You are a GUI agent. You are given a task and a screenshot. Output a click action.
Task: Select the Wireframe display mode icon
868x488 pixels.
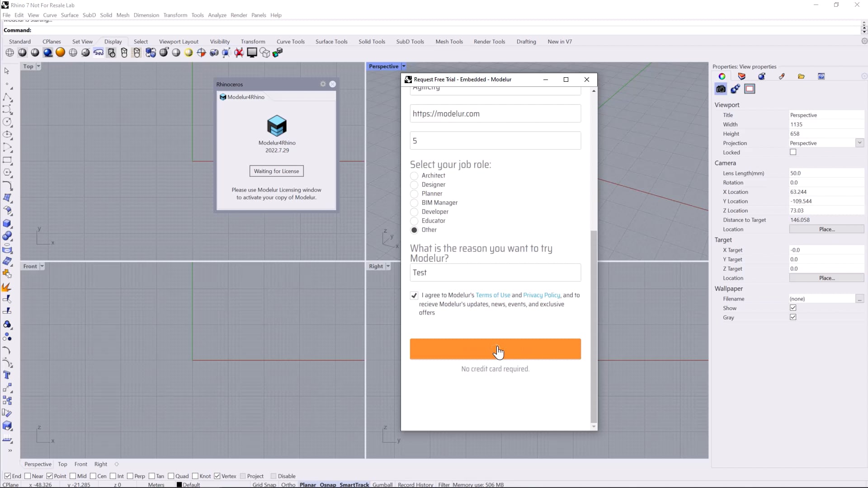click(9, 53)
